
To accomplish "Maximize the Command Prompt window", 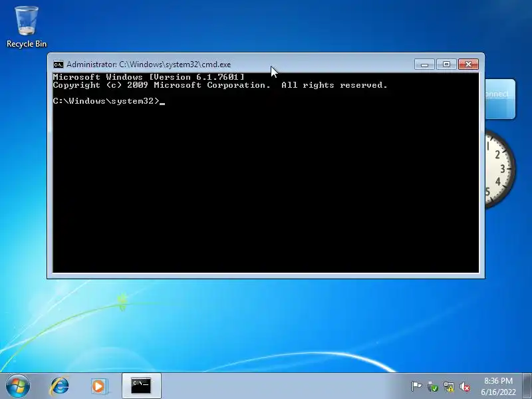I will coord(446,64).
